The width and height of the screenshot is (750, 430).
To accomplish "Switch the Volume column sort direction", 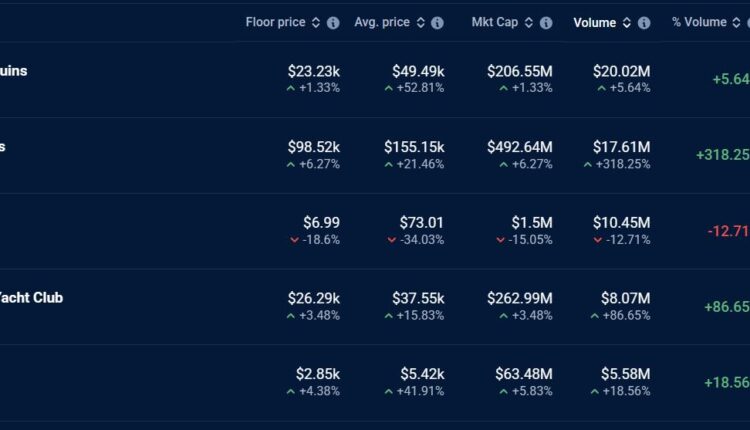I will (x=626, y=23).
